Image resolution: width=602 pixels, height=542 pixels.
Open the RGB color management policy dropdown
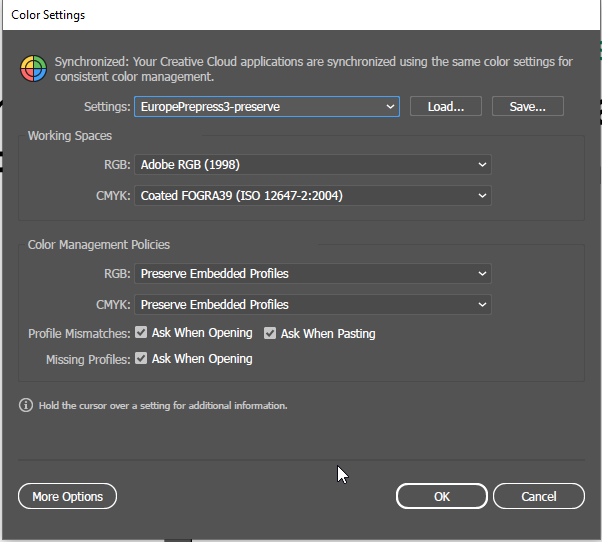tap(313, 273)
